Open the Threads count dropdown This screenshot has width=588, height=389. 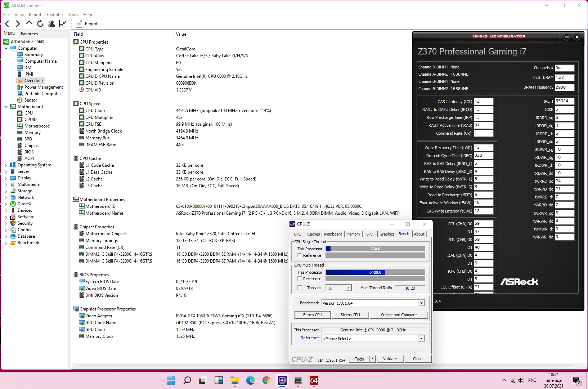point(348,288)
